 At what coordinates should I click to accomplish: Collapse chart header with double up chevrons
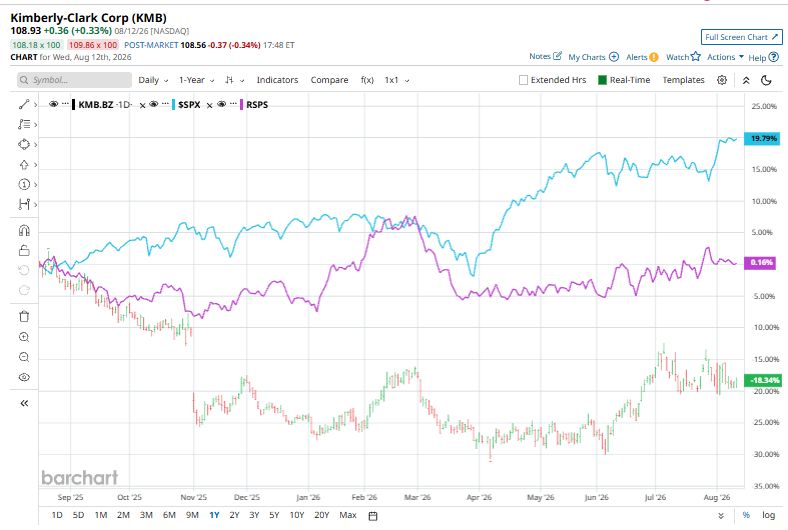746,80
